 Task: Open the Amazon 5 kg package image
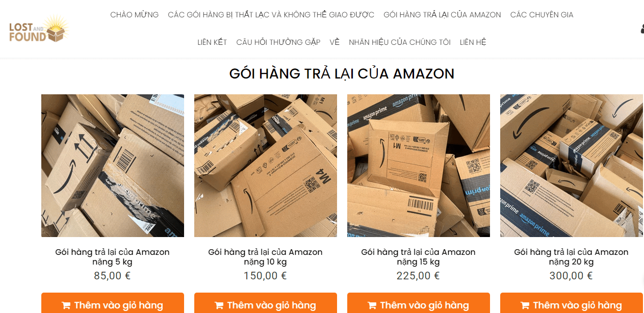113,166
